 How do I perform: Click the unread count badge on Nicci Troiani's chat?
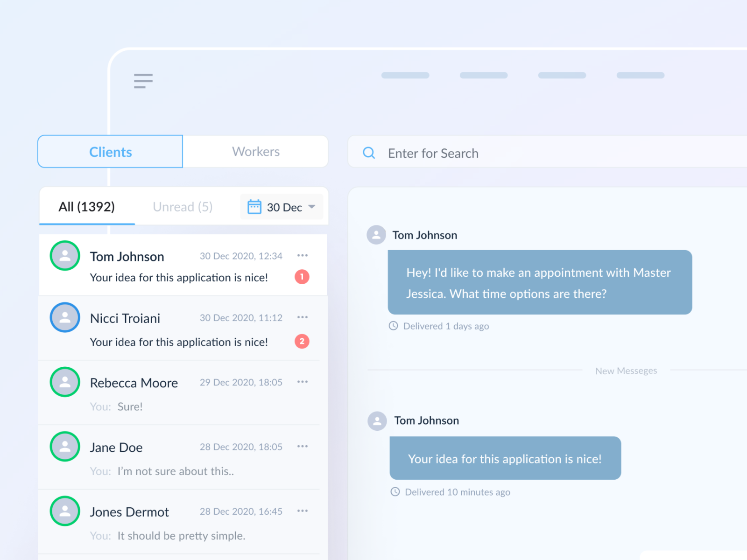point(302,341)
